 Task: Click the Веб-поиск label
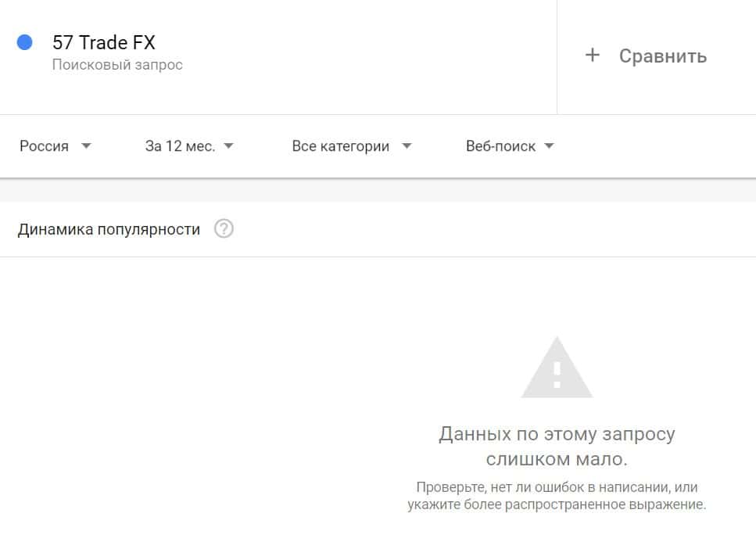pyautogui.click(x=500, y=146)
